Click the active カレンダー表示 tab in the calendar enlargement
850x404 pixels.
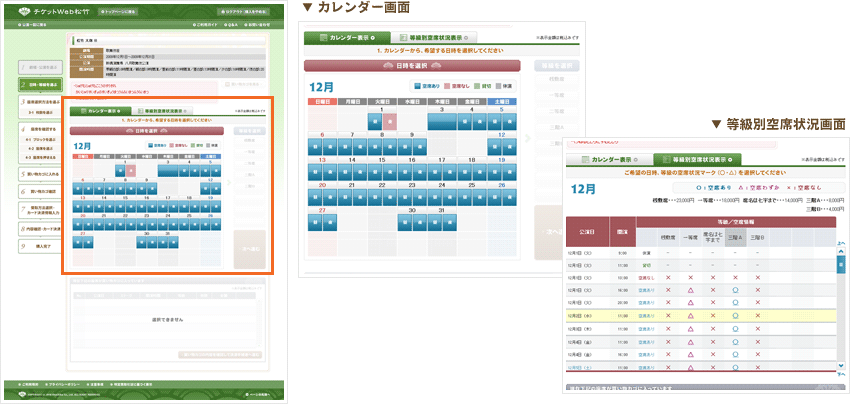[347, 38]
